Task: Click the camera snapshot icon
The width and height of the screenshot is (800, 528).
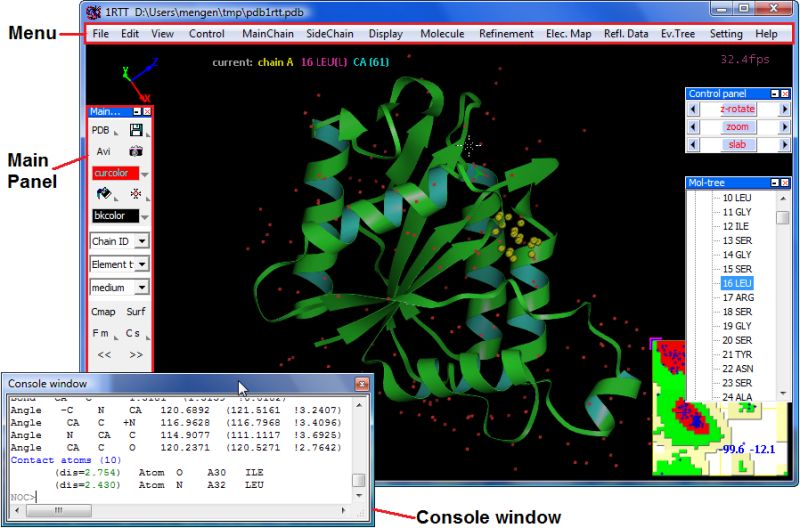Action: [136, 152]
